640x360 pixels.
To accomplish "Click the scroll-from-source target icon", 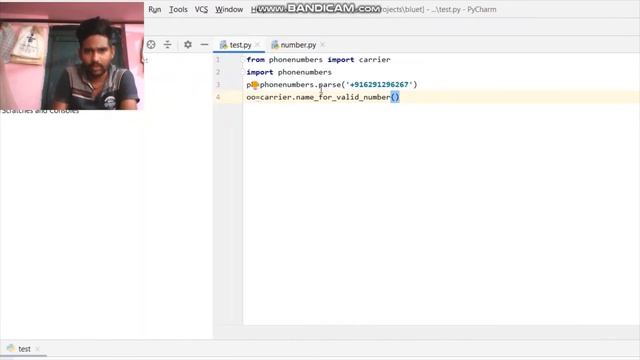I will 151,44.
